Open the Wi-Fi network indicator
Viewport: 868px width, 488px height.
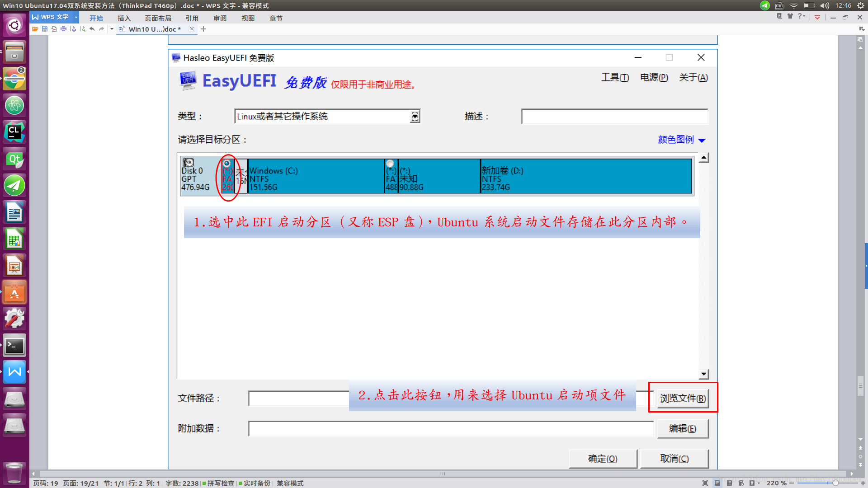[794, 5]
